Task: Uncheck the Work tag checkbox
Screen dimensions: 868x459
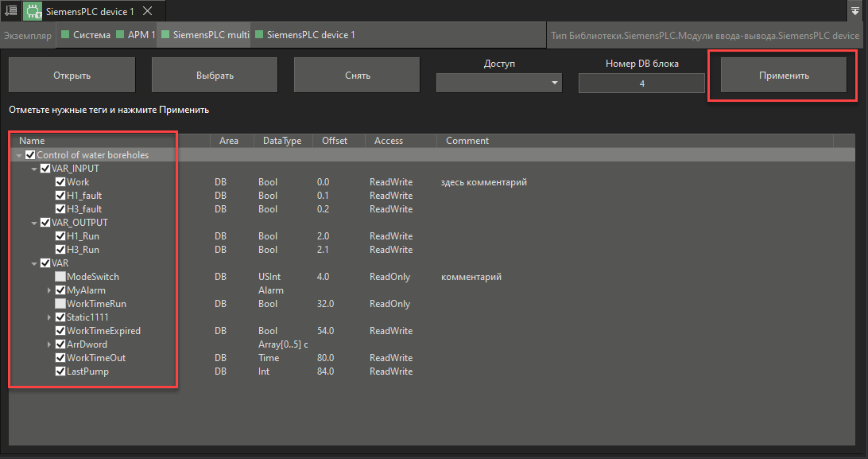Action: 60,181
